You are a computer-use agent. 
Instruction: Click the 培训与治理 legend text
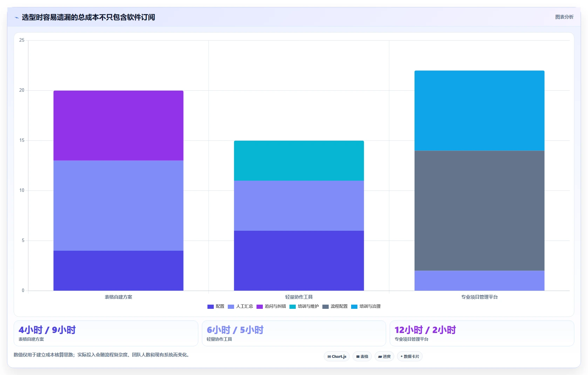coord(370,306)
